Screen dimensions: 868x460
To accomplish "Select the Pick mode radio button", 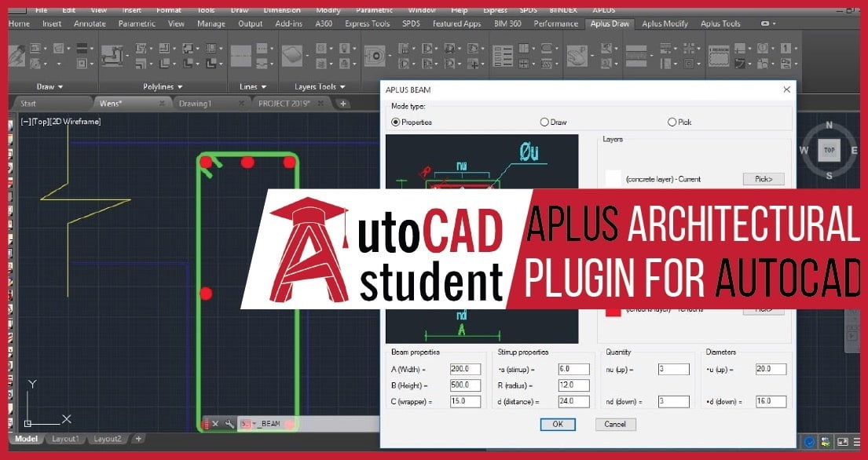I will [x=672, y=122].
